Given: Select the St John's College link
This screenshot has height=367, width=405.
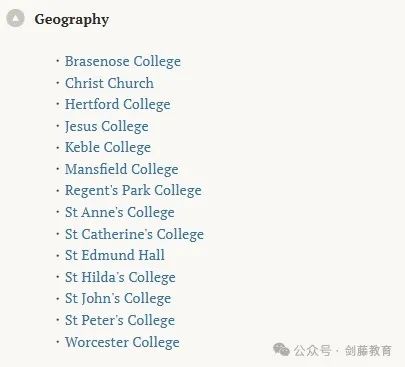Looking at the screenshot, I should [118, 299].
